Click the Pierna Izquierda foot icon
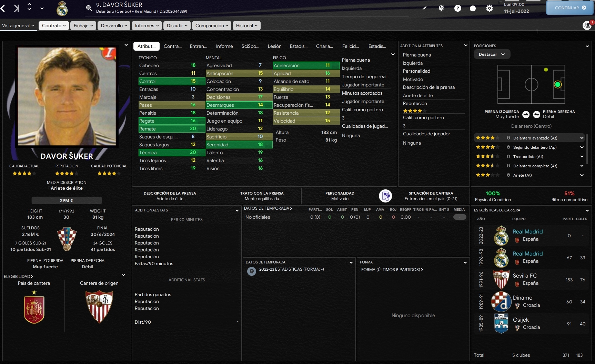This screenshot has height=364, width=595. (526, 114)
